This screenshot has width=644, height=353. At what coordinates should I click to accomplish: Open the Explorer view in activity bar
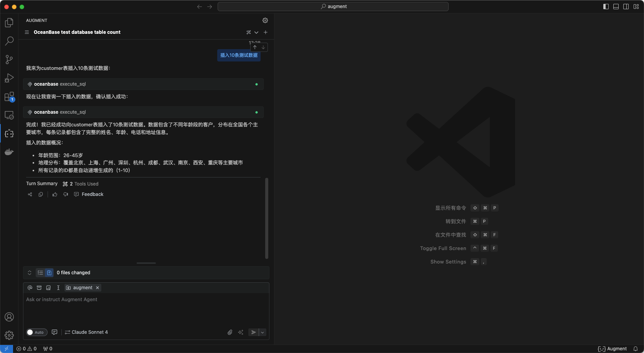[x=9, y=23]
